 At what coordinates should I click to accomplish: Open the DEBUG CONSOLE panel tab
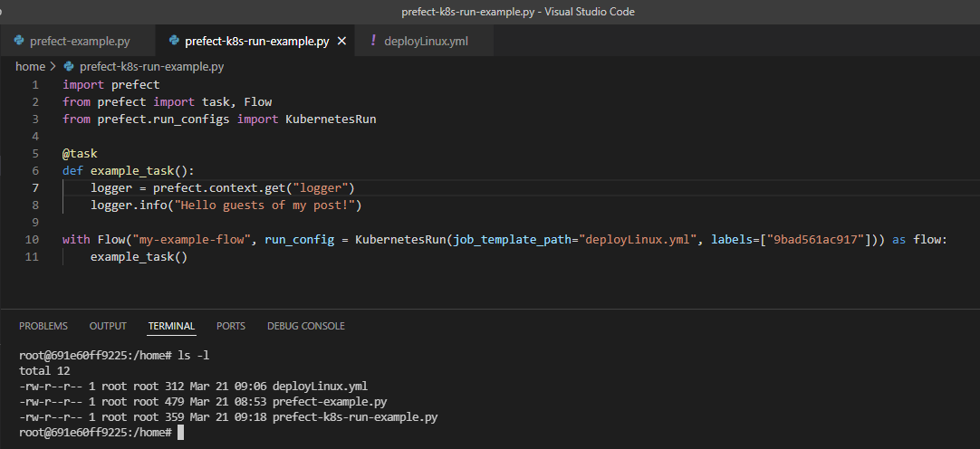(x=305, y=326)
